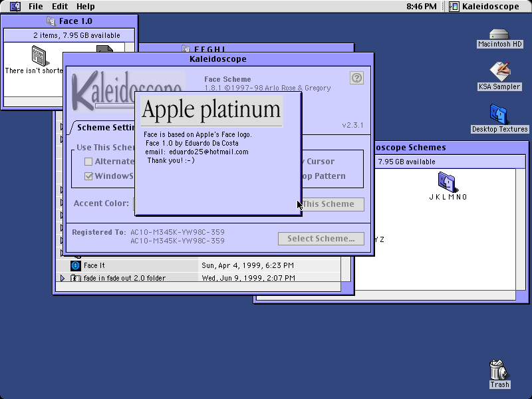Select the document icon in Face 1.0 window

40,56
